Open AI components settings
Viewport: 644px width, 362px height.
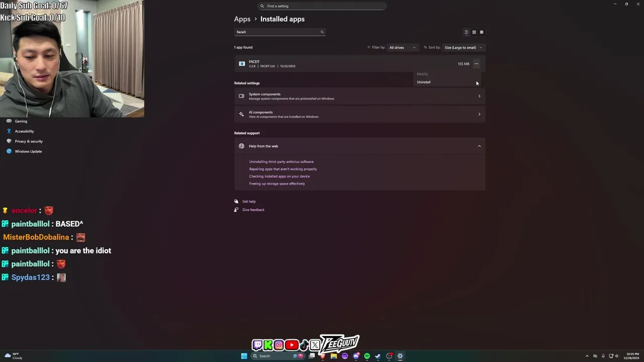[360, 114]
